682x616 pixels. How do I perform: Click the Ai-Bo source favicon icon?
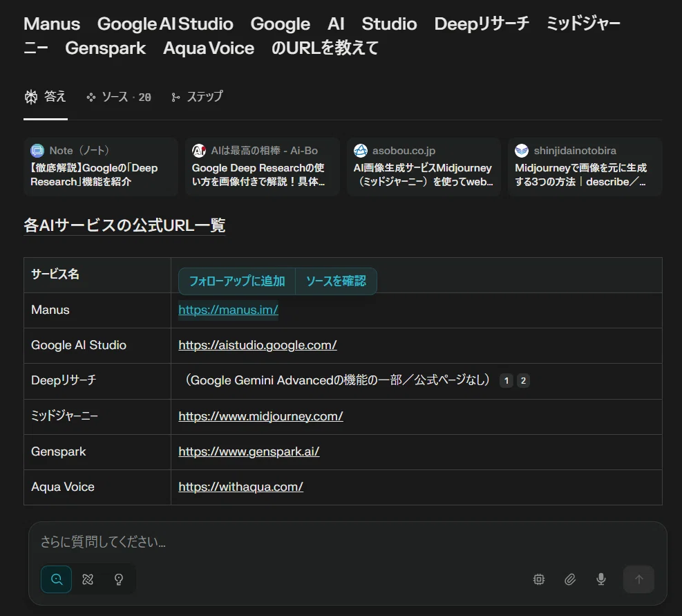tap(199, 151)
